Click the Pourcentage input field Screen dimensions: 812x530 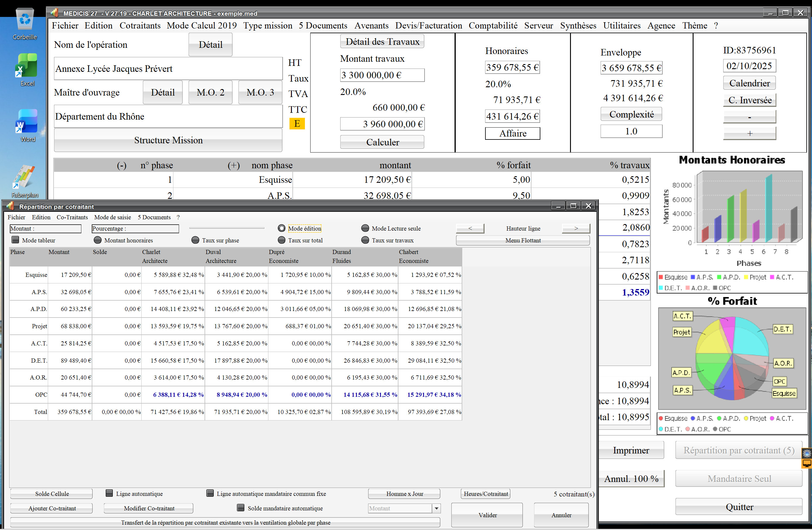[135, 228]
